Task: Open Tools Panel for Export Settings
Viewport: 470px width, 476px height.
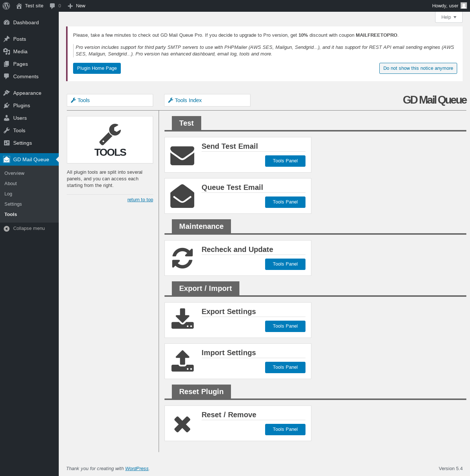Action: [285, 326]
